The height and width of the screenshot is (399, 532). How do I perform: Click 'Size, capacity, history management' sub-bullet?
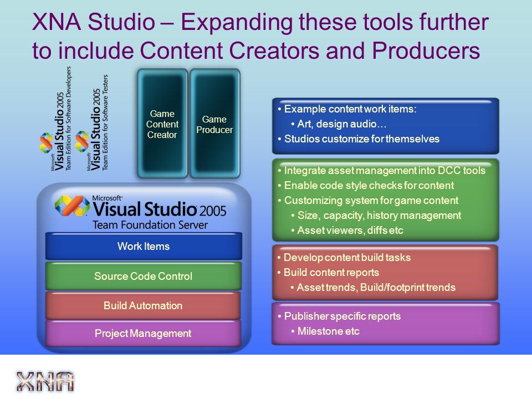pyautogui.click(x=379, y=216)
